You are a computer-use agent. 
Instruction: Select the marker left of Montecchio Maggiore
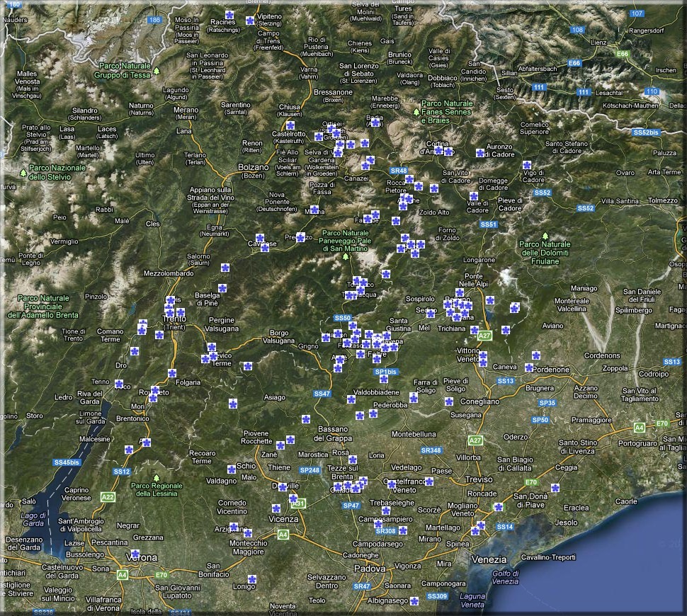(x=248, y=532)
